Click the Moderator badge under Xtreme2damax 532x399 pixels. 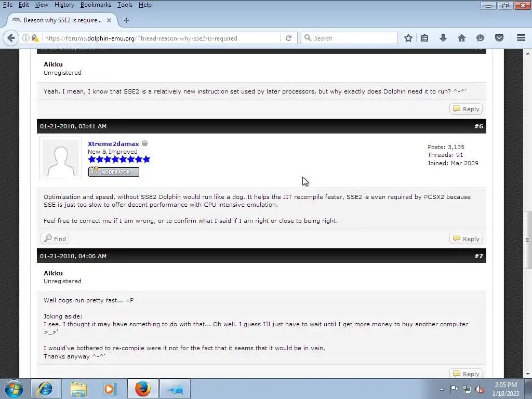(114, 171)
